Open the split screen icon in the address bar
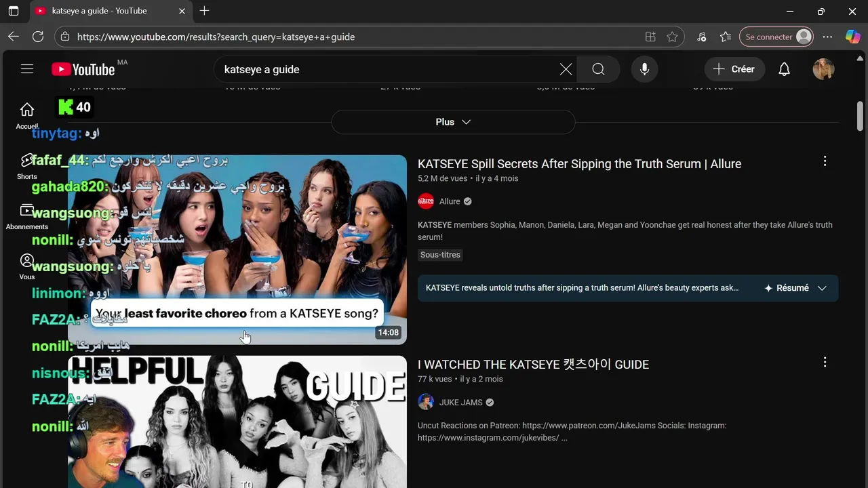 [x=650, y=37]
